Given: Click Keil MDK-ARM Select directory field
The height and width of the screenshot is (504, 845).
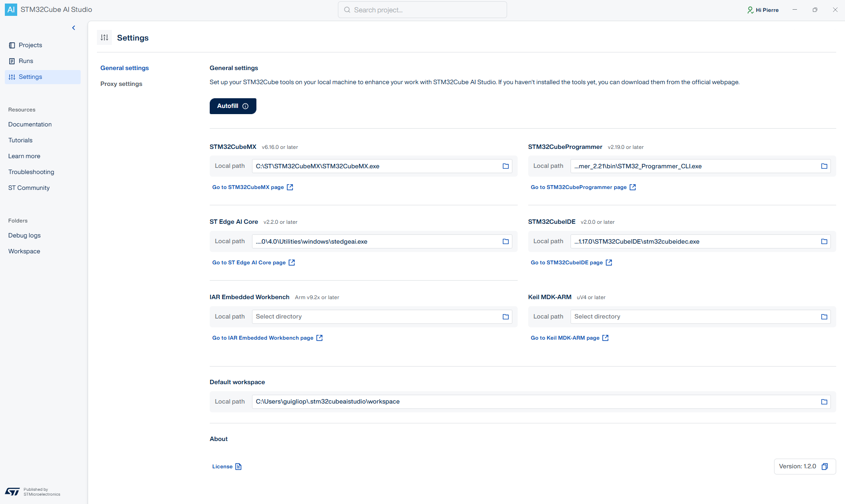Looking at the screenshot, I should coord(700,317).
